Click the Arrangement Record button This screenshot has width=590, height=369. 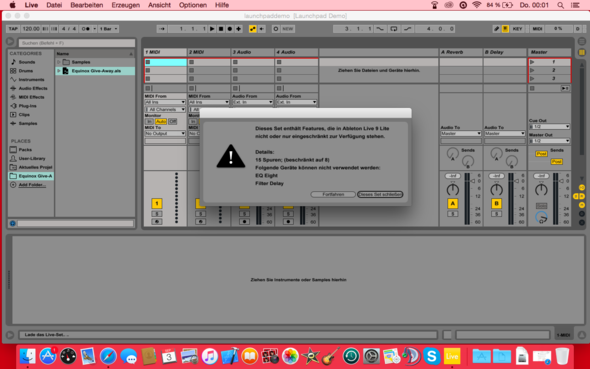pyautogui.click(x=230, y=29)
